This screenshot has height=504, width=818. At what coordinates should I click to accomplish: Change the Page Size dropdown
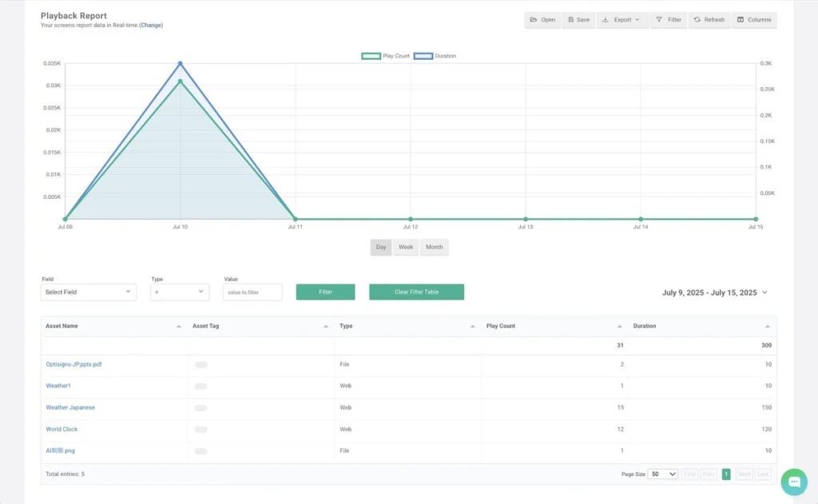(662, 474)
